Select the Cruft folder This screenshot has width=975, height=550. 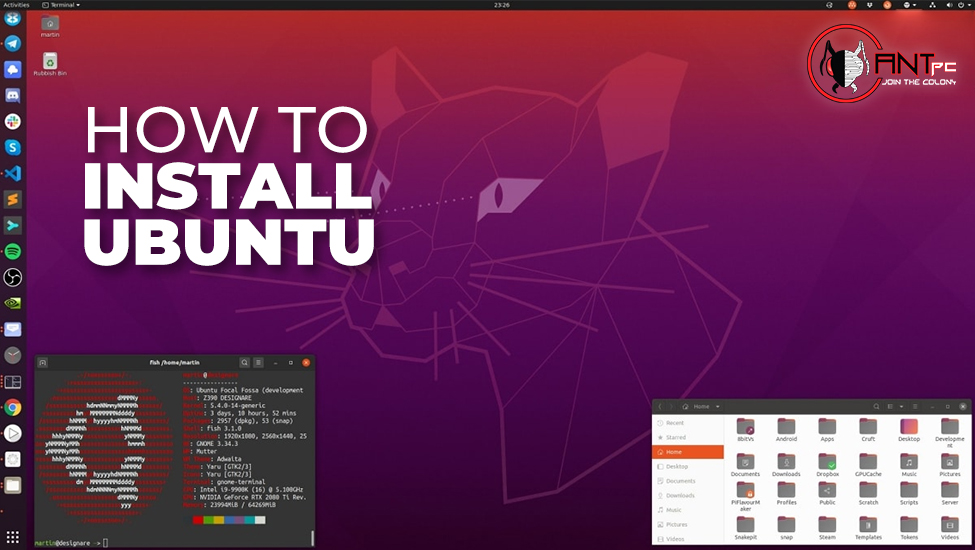pyautogui.click(x=868, y=429)
